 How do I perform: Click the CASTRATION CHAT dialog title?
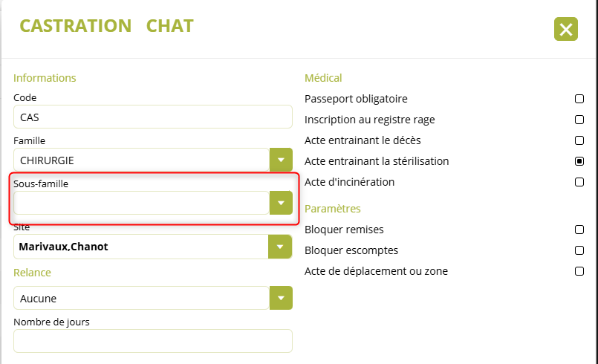click(106, 26)
